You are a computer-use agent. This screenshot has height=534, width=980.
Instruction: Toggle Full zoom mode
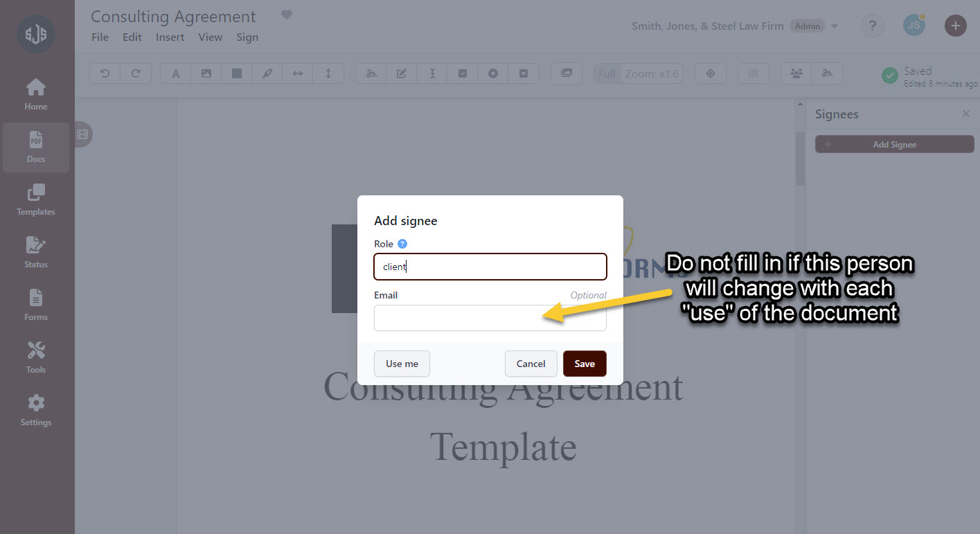[x=607, y=73]
